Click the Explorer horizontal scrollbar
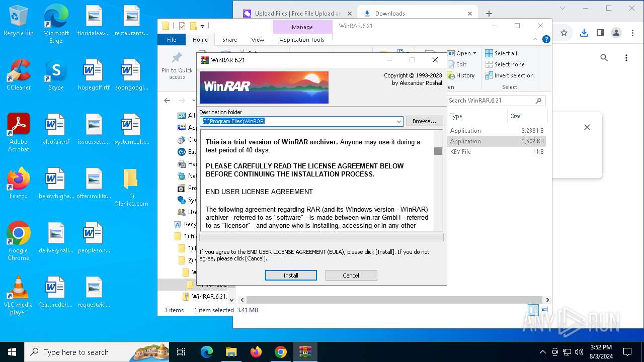The width and height of the screenshot is (644, 362). 395,300
